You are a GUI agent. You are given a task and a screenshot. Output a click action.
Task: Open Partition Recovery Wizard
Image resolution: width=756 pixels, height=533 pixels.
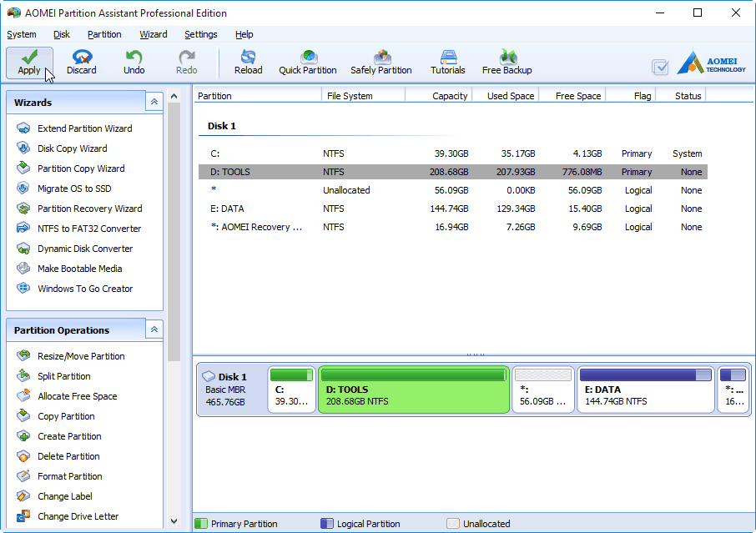(79, 209)
